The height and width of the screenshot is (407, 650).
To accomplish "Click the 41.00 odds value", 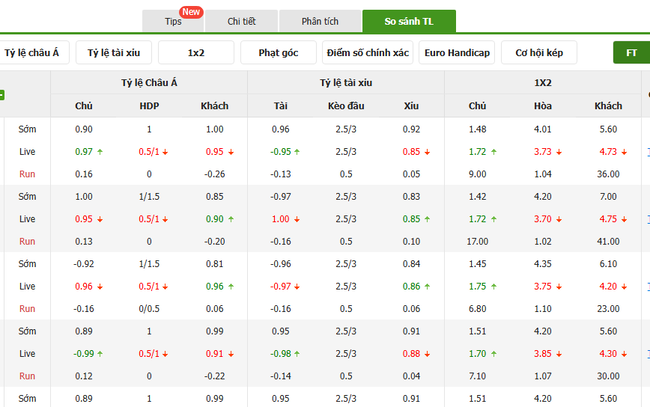I will (x=608, y=241).
